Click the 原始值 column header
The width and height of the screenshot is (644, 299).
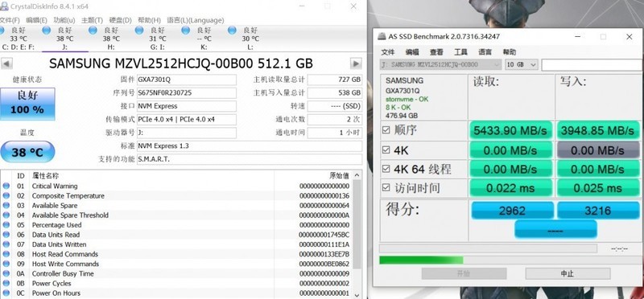(x=339, y=176)
